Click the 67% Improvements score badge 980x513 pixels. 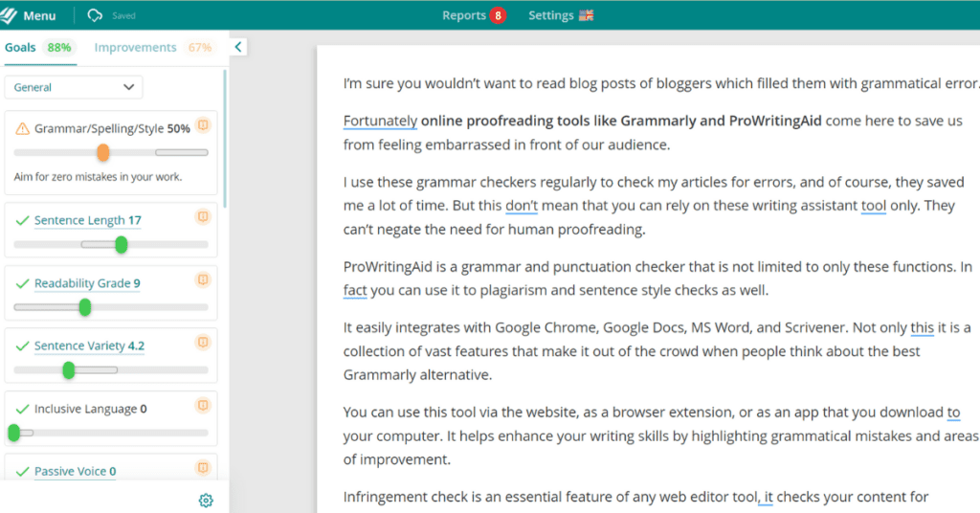[x=200, y=48]
